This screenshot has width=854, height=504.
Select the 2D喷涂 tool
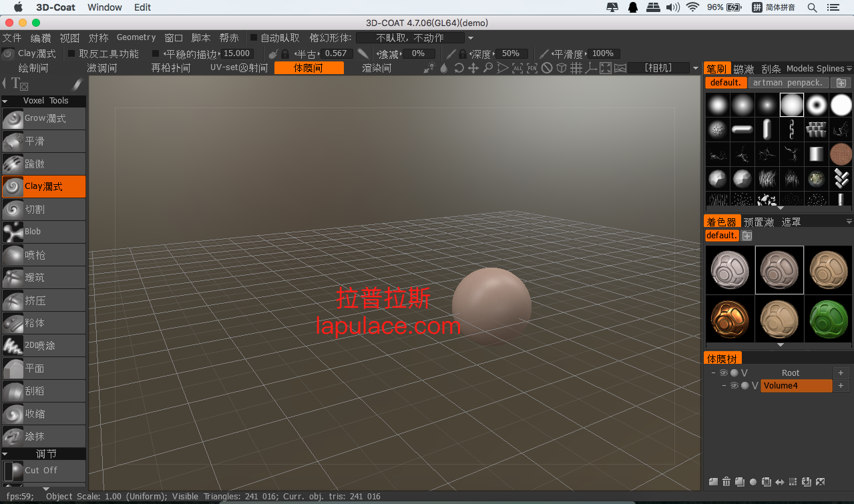click(43, 345)
